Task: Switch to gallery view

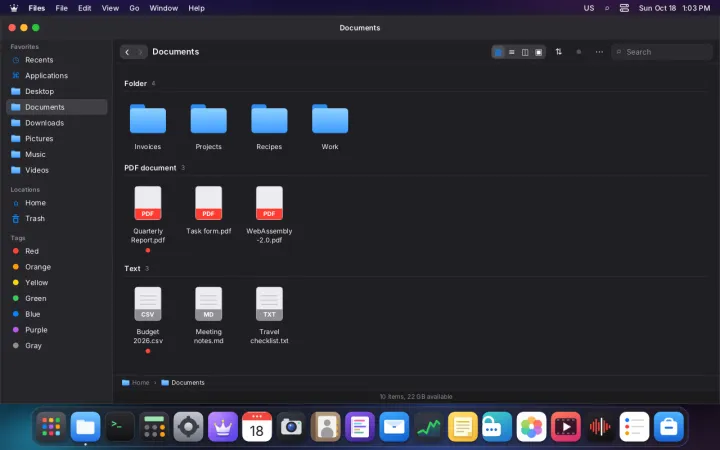Action: pos(539,52)
